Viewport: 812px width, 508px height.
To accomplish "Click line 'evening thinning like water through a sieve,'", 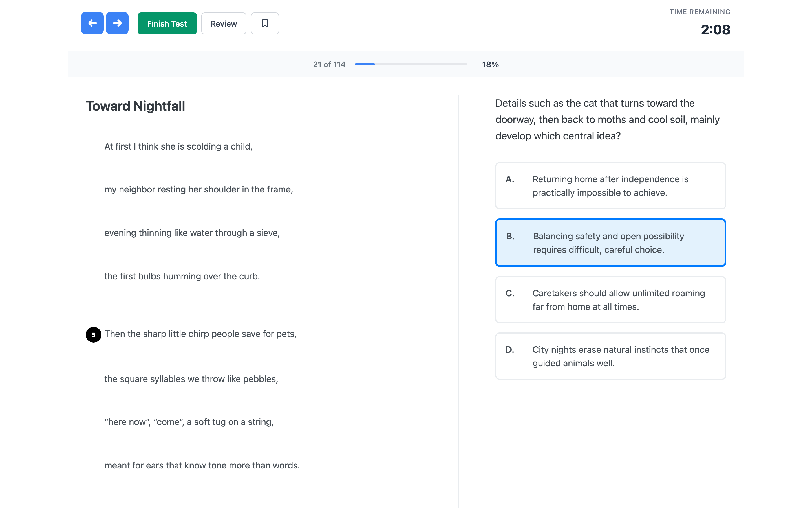I will (192, 233).
